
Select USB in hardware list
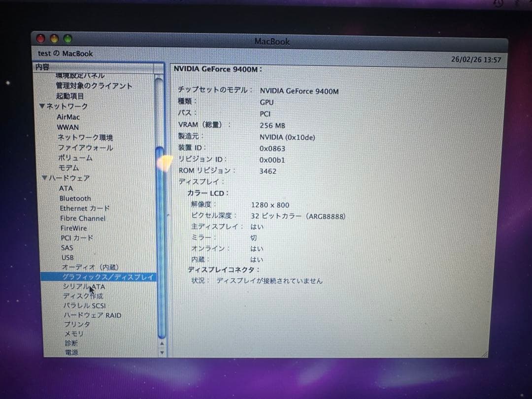tap(67, 258)
